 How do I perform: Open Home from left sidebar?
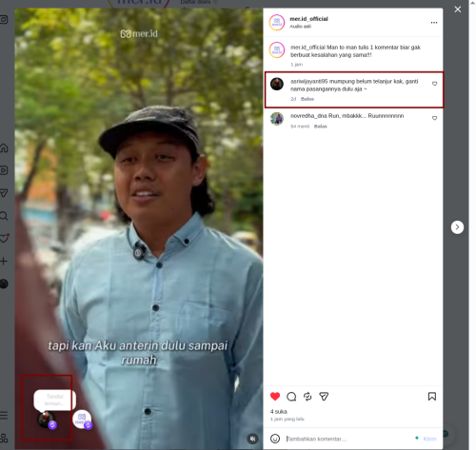(4, 147)
